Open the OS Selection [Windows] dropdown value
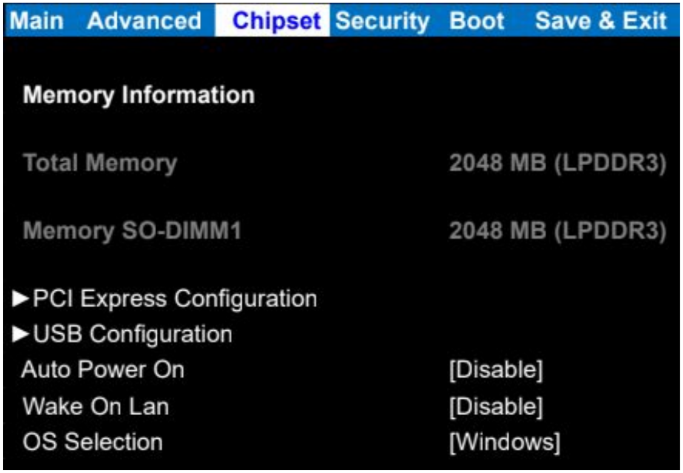683x473 pixels. (x=504, y=441)
